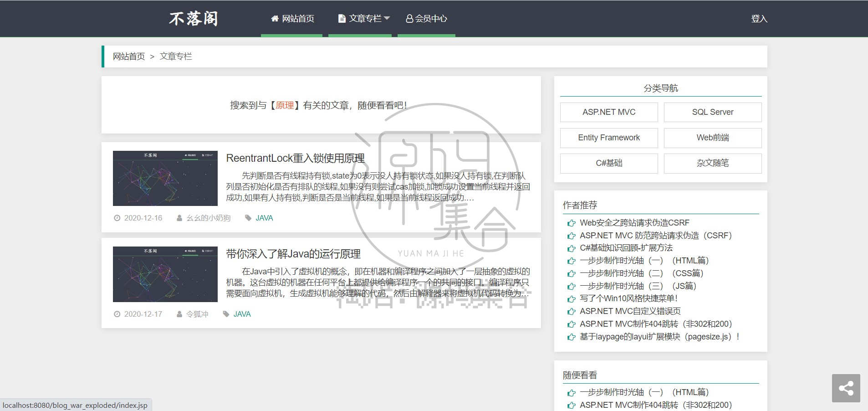This screenshot has height=411, width=868.
Task: Open ASP.NET MVC自定义错误页 link
Action: pos(630,311)
